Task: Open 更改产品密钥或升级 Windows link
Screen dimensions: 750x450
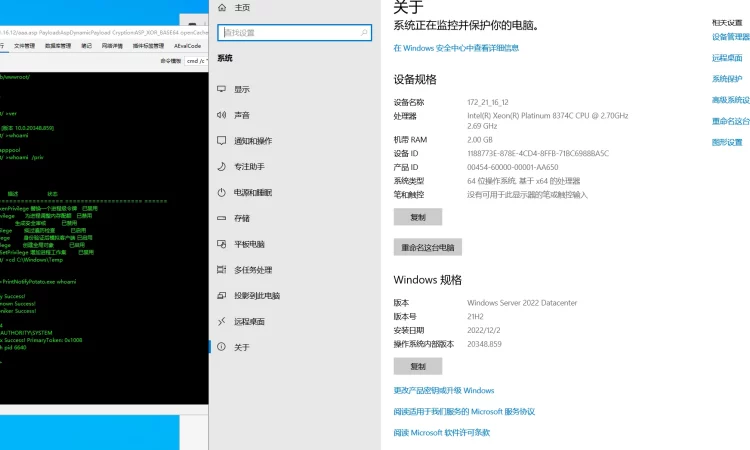Action: click(444, 391)
